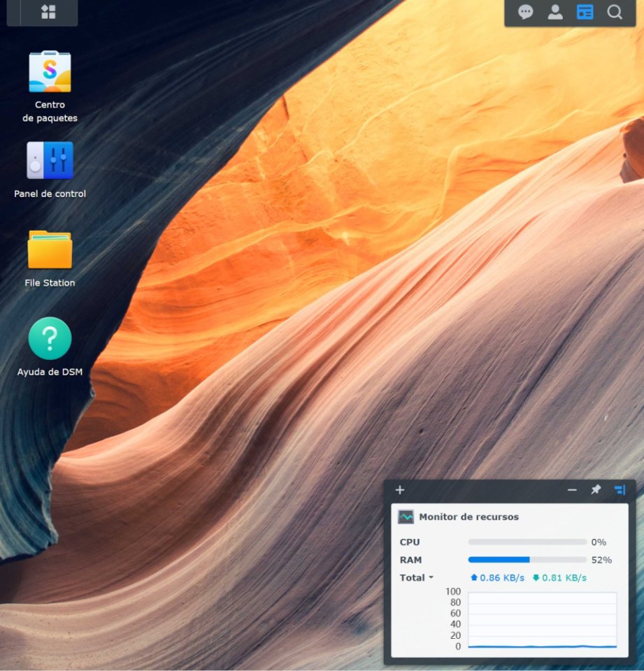Click the CPU usage bar
This screenshot has height=671, width=644.
(x=527, y=542)
